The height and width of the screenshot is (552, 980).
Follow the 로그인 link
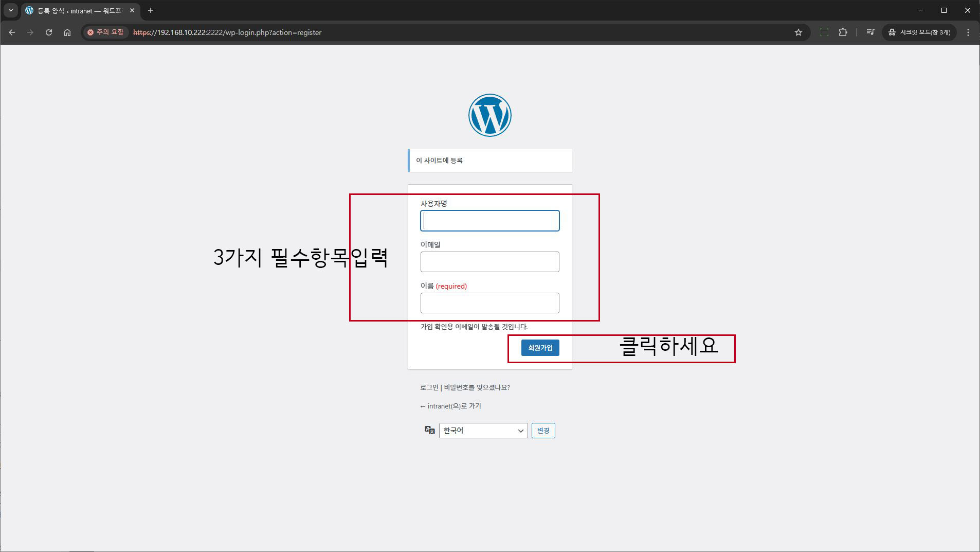tap(429, 387)
